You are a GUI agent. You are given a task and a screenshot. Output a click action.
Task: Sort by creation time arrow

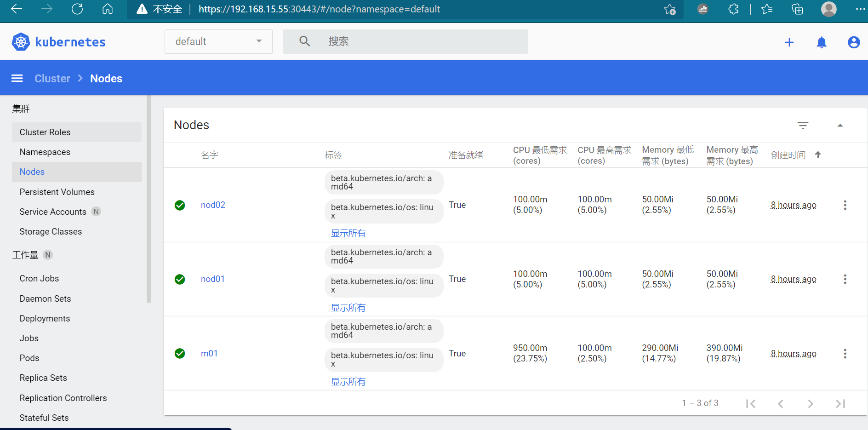tap(818, 155)
